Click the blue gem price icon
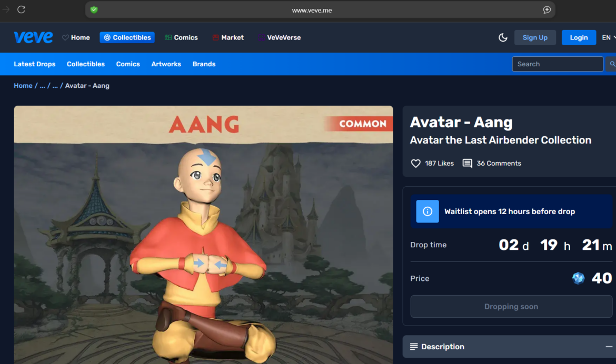Screen dimensions: 616x364 point(578,278)
